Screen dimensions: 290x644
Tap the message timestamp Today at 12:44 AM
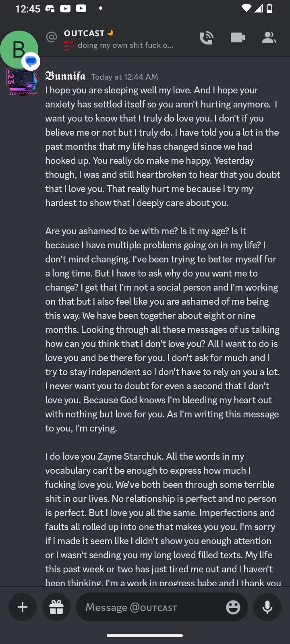(x=124, y=77)
